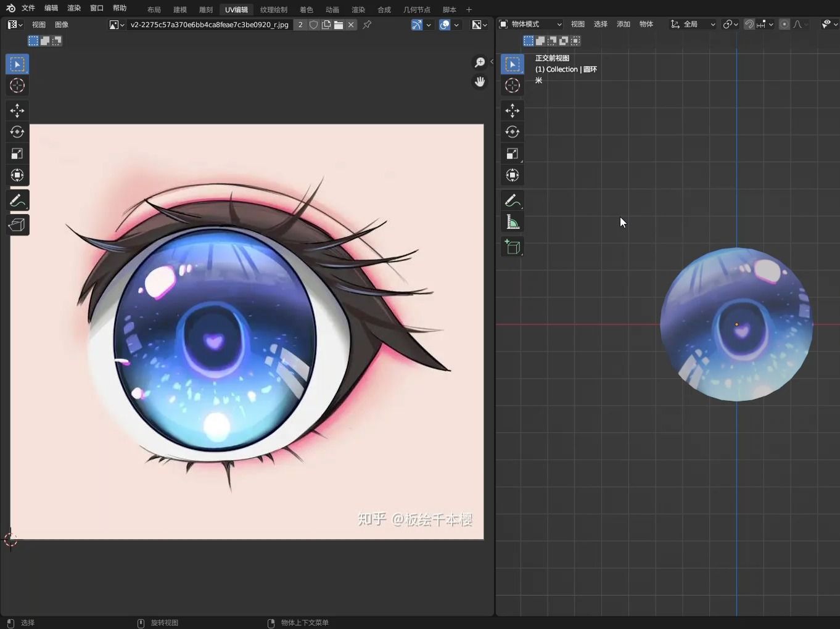Click the zoom magnifier gizmo in the image editor
Image resolution: width=840 pixels, height=629 pixels.
[479, 62]
